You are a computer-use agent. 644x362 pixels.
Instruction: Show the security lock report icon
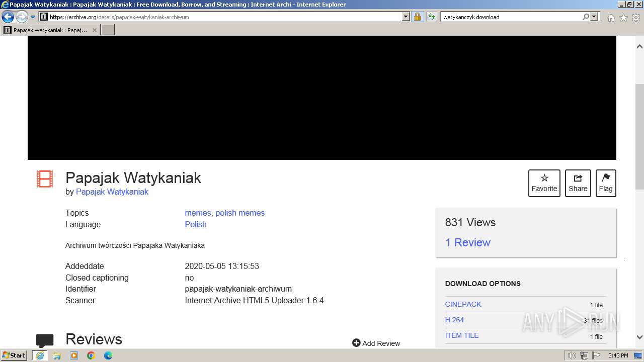[417, 17]
